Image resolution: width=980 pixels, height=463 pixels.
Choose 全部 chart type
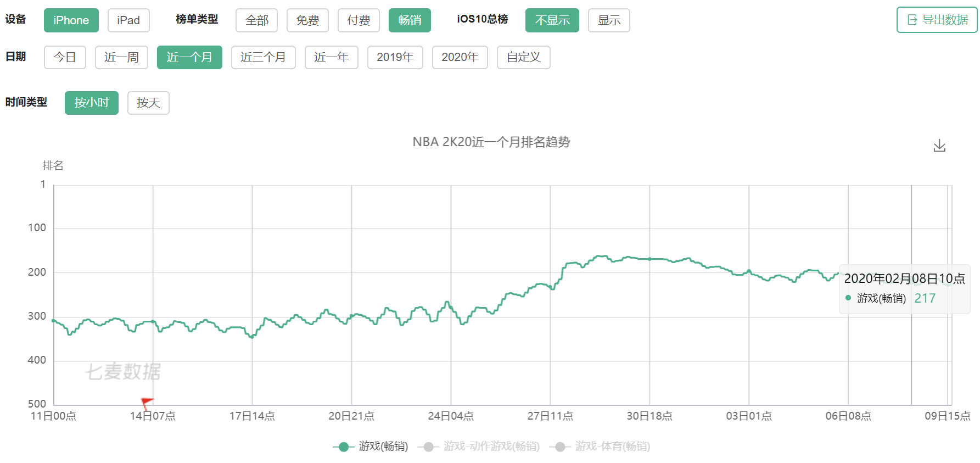256,20
